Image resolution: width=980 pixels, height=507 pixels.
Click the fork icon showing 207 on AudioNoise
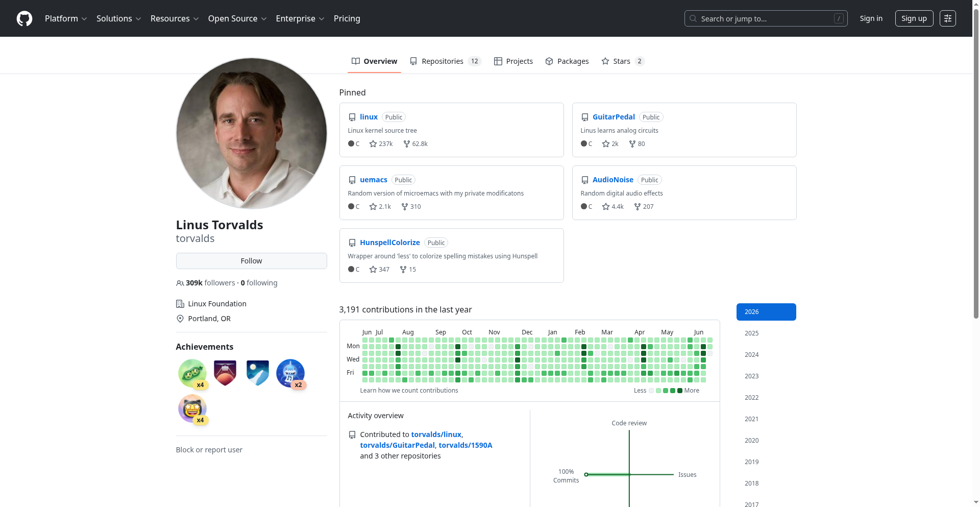tap(638, 207)
